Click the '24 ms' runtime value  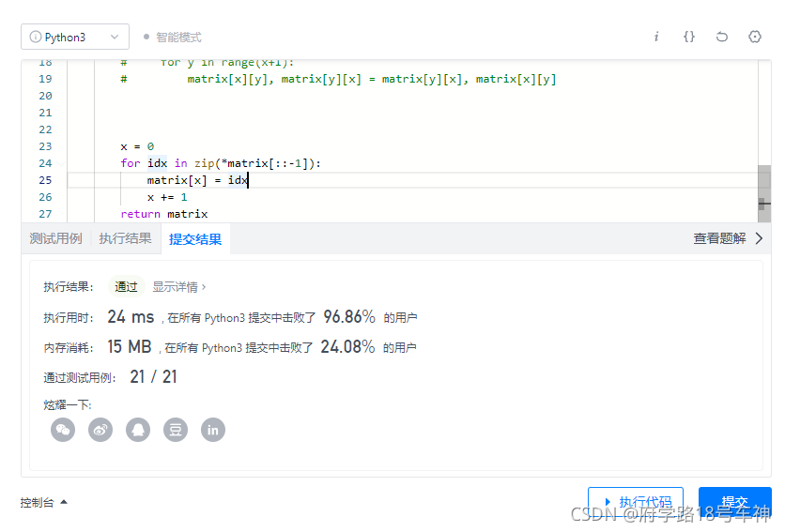(131, 317)
